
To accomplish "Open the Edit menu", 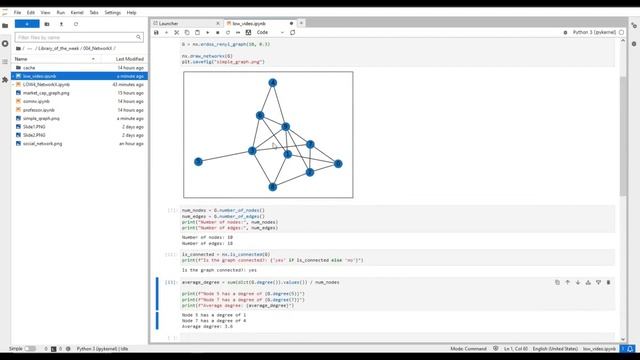I will (x=31, y=13).
